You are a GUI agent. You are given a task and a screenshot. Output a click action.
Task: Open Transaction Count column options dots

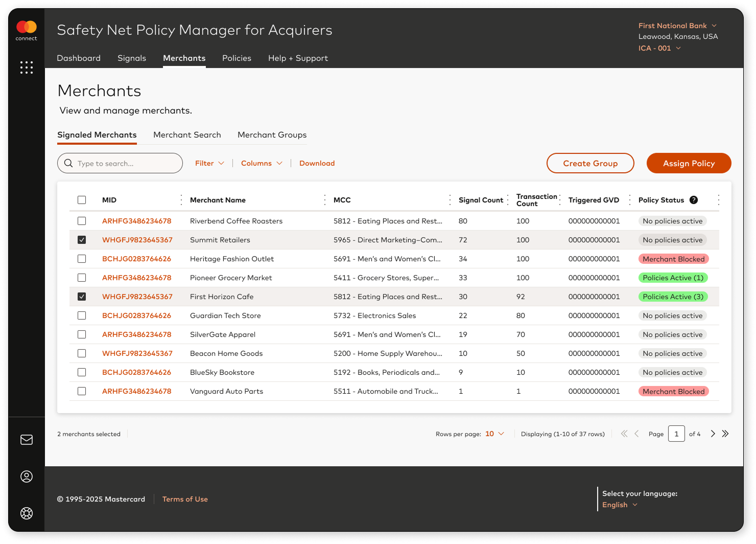pos(560,200)
